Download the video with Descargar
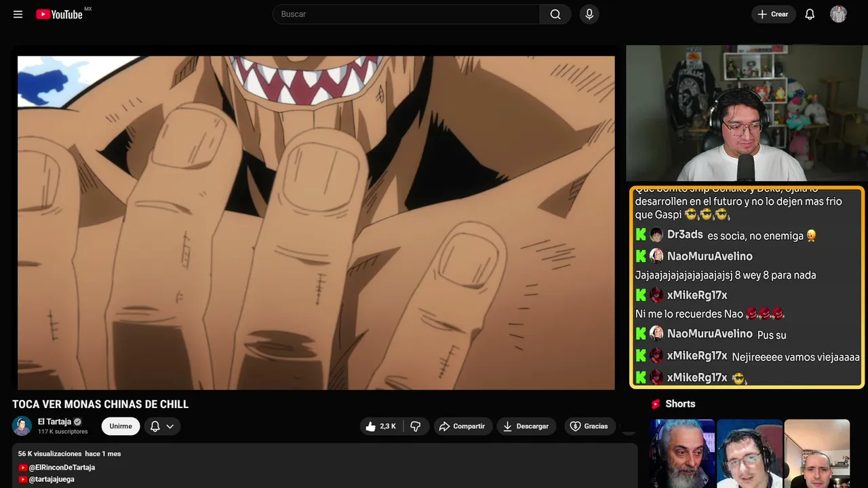Viewport: 868px width, 488px height. coord(526,426)
